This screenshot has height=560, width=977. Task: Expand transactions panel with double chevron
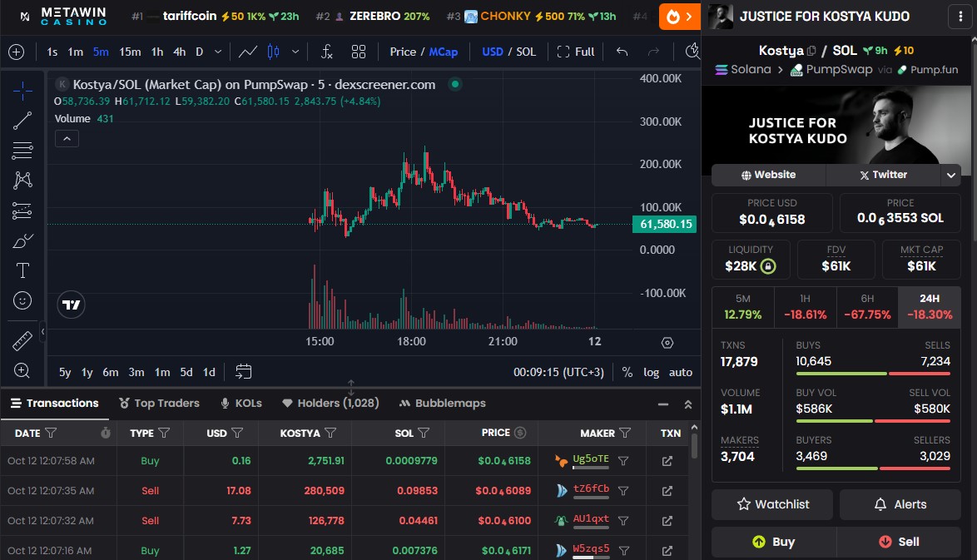click(688, 404)
